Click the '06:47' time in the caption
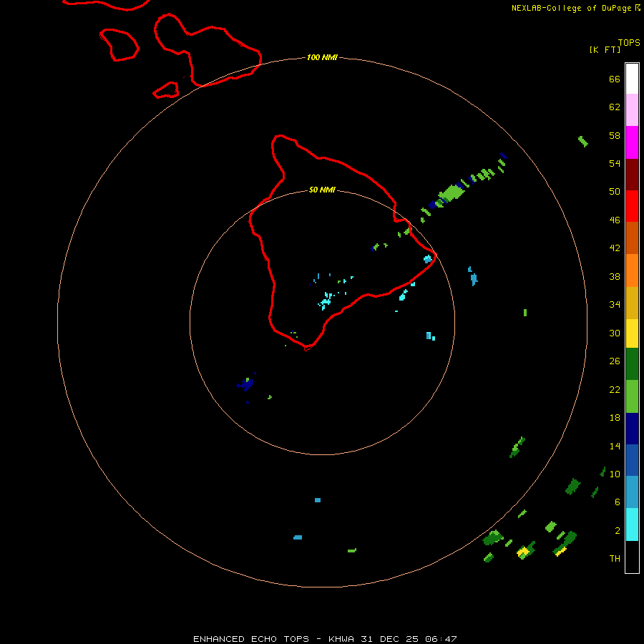The image size is (644, 644). (x=441, y=639)
